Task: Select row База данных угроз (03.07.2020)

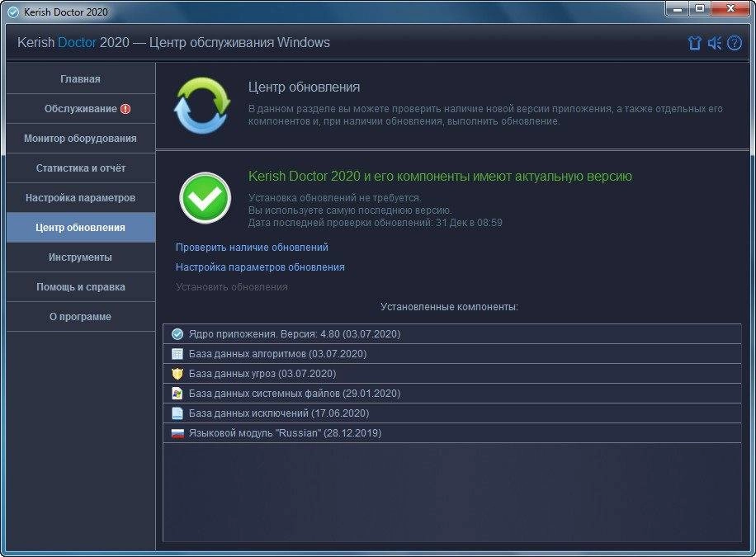Action: pos(451,374)
